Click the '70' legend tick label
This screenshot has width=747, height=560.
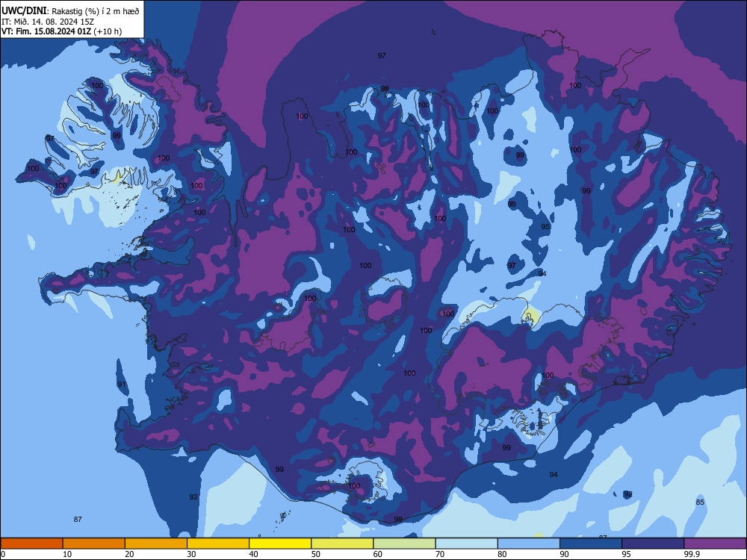click(440, 554)
